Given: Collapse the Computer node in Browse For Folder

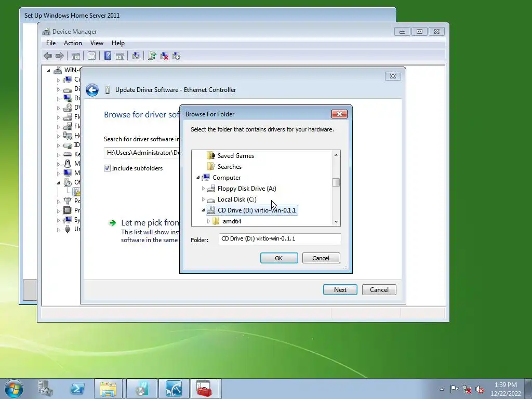Looking at the screenshot, I should pos(198,178).
